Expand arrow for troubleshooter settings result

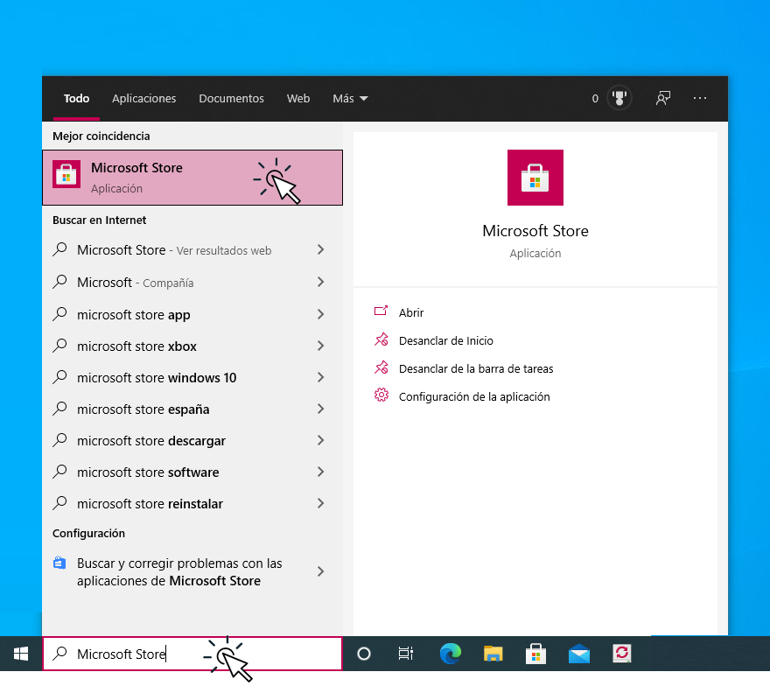(320, 571)
